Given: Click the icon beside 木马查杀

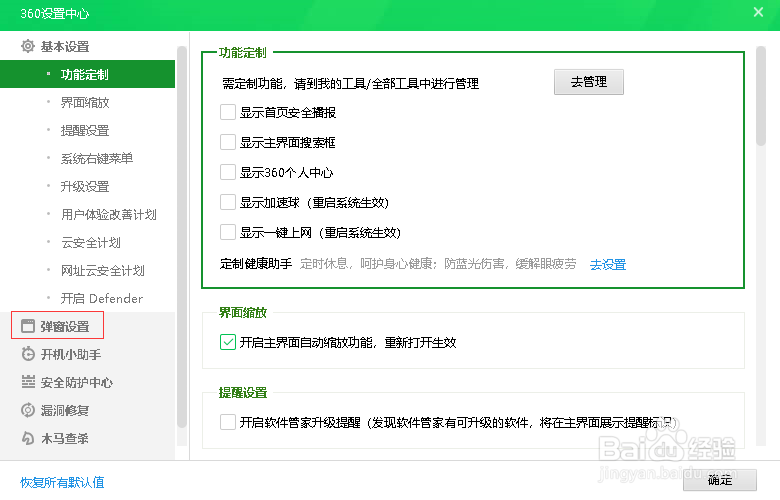Looking at the screenshot, I should click(28, 438).
